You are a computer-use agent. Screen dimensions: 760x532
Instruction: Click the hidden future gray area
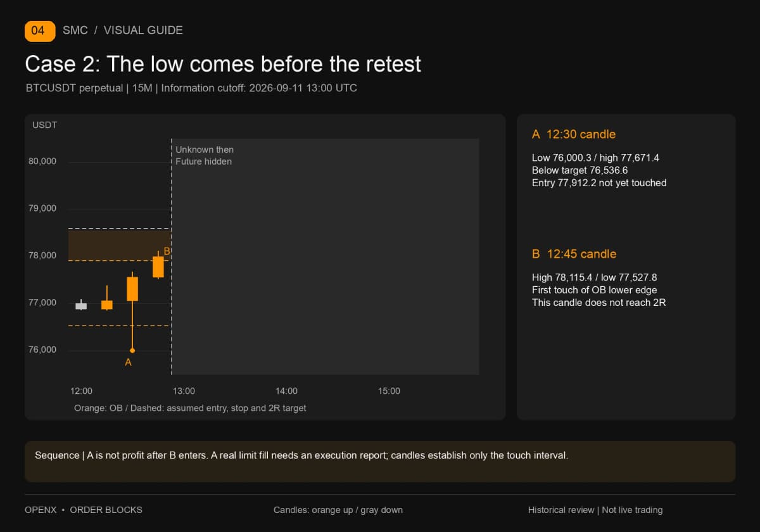tap(326, 256)
